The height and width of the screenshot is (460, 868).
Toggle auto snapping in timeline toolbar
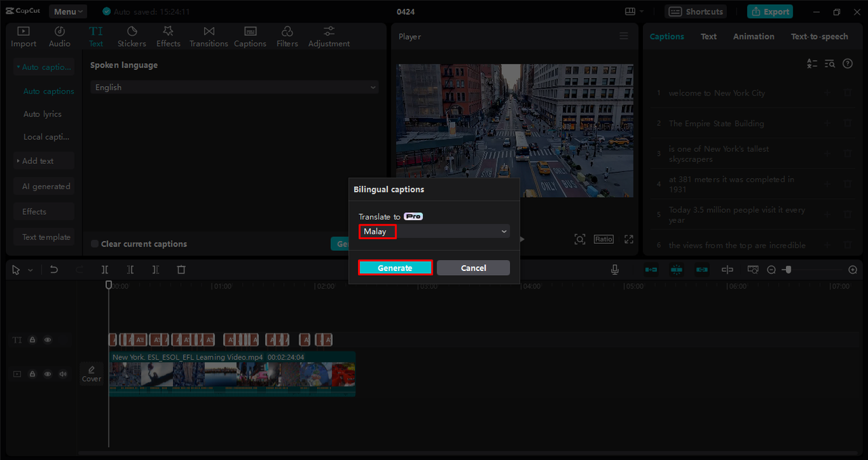point(676,270)
